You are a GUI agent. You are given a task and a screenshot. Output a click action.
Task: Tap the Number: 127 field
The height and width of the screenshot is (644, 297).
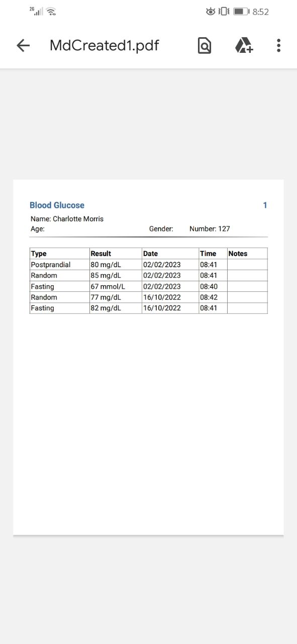click(x=210, y=229)
